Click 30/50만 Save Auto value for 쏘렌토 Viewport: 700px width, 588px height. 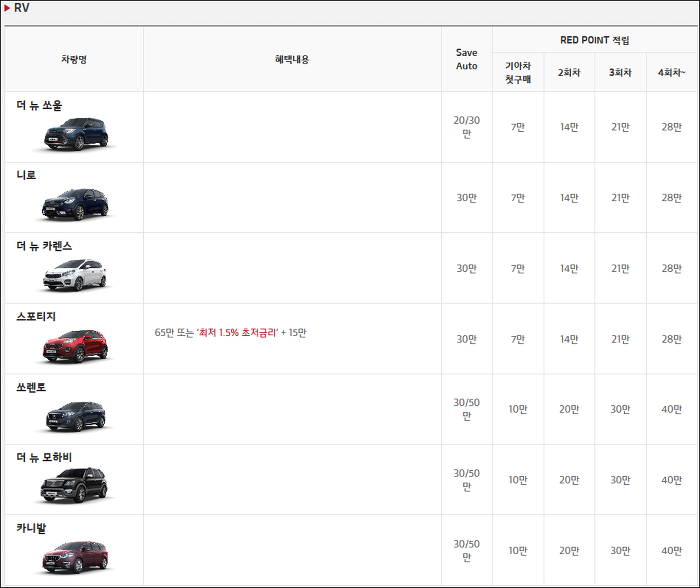coord(467,409)
